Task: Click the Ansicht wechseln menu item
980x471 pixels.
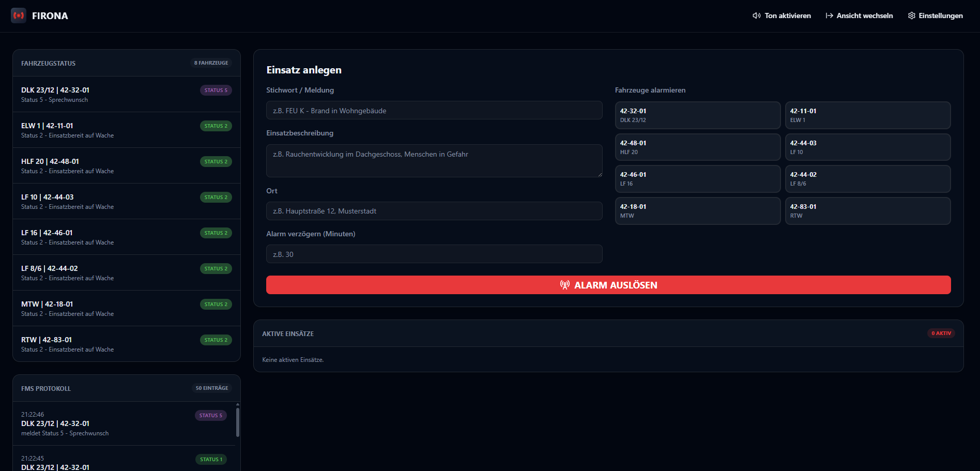Action: 859,16
